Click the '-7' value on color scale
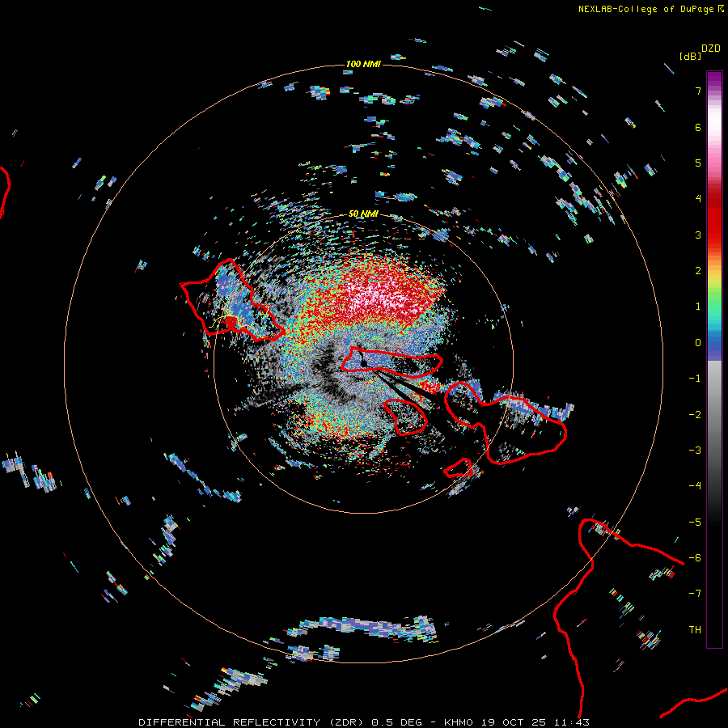The width and height of the screenshot is (728, 728). click(695, 594)
